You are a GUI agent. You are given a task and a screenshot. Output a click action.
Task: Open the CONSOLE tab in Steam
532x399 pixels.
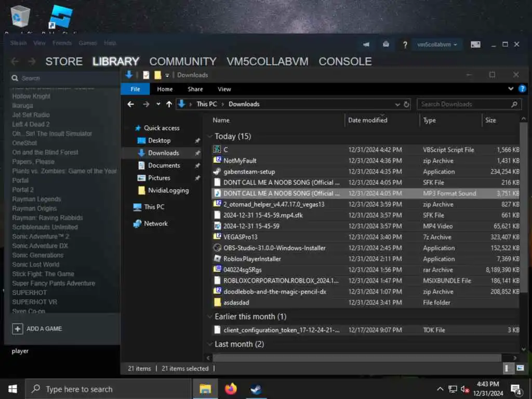[x=345, y=61]
